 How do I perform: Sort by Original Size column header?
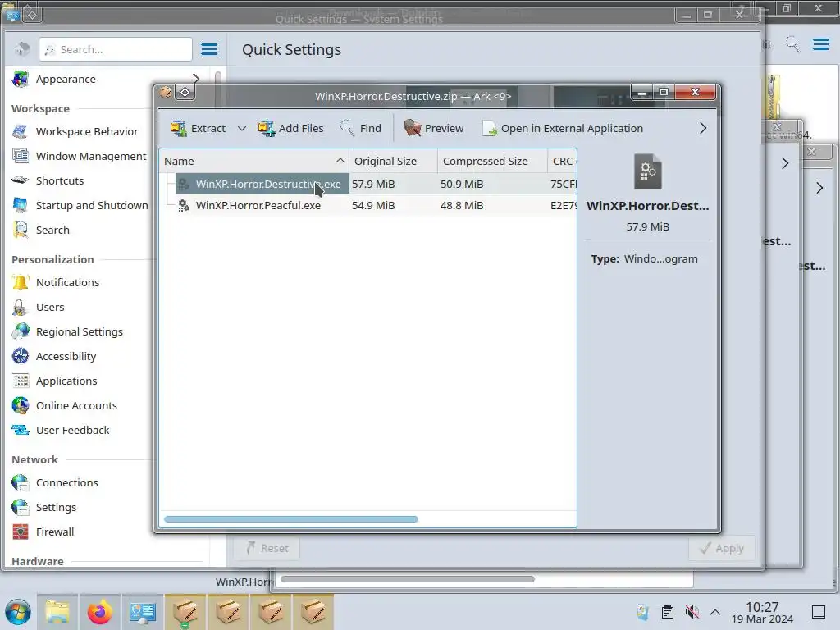(393, 162)
